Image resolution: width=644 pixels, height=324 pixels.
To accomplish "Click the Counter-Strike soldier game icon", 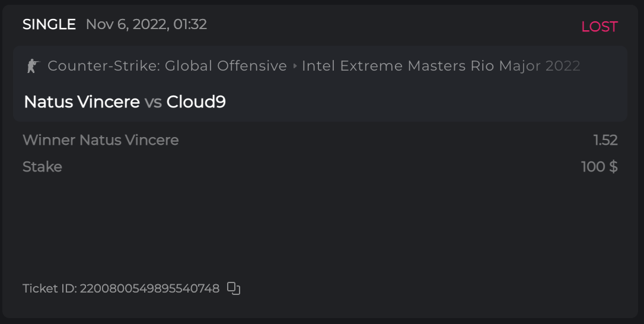I will point(32,66).
